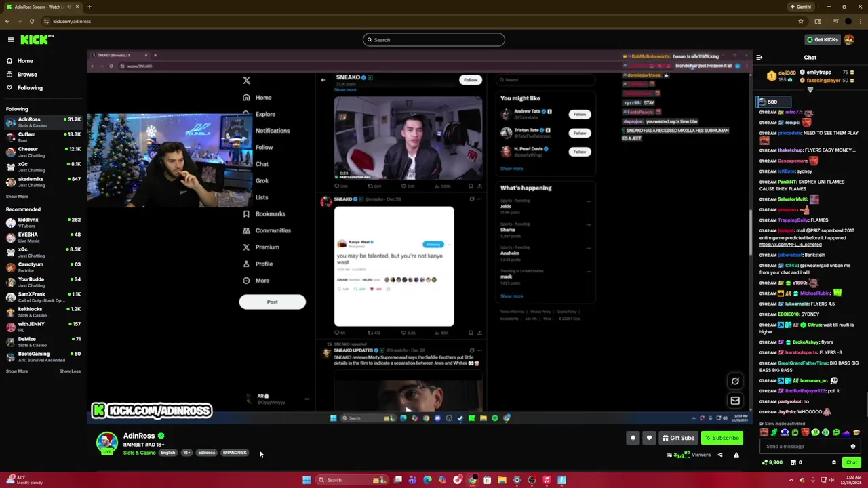Select fazekingslayer on the leaderboard

pyautogui.click(x=823, y=80)
